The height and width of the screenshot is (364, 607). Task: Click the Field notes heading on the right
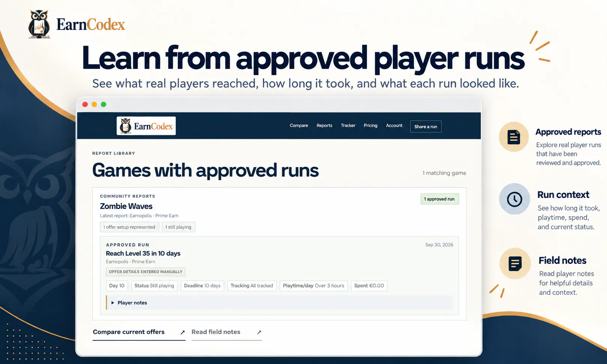tap(562, 261)
